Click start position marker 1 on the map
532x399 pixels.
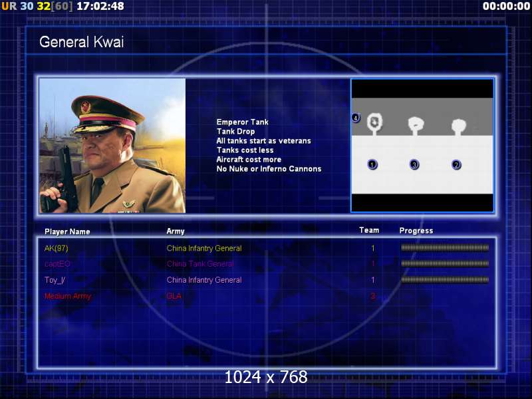[372, 164]
